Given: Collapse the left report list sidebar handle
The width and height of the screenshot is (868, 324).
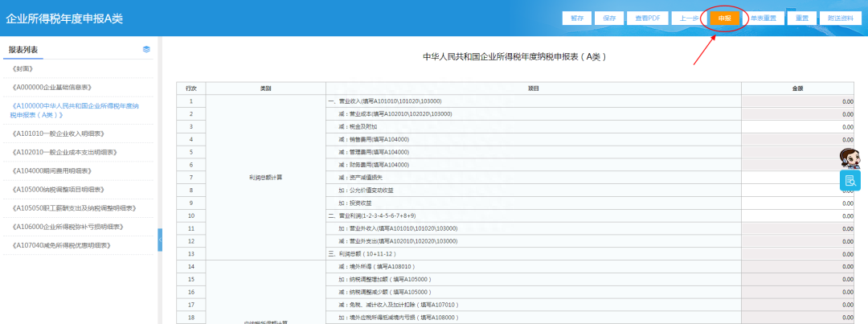Looking at the screenshot, I should coord(160,240).
